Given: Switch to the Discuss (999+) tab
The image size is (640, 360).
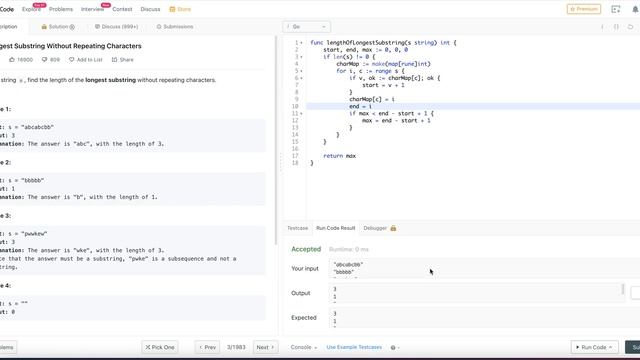Looking at the screenshot, I should 116,27.
